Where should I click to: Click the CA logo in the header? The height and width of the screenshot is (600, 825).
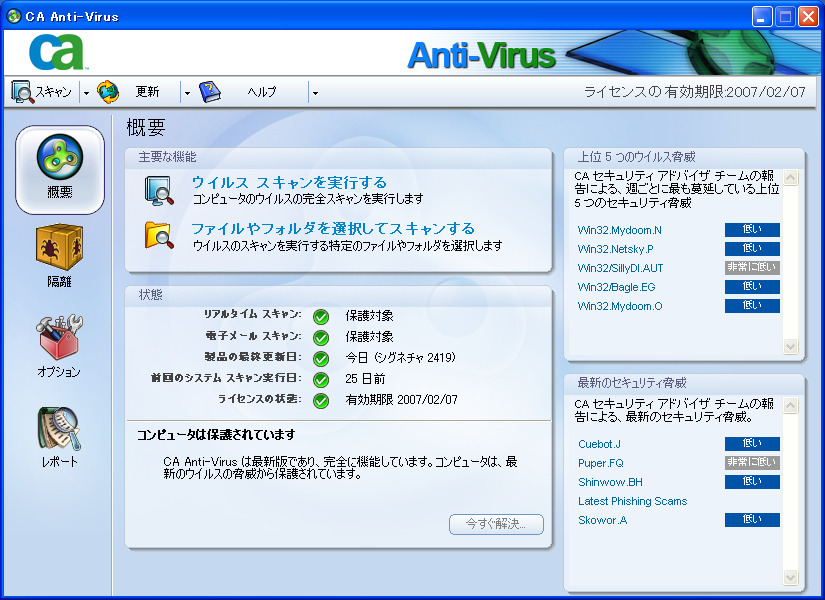[57, 52]
